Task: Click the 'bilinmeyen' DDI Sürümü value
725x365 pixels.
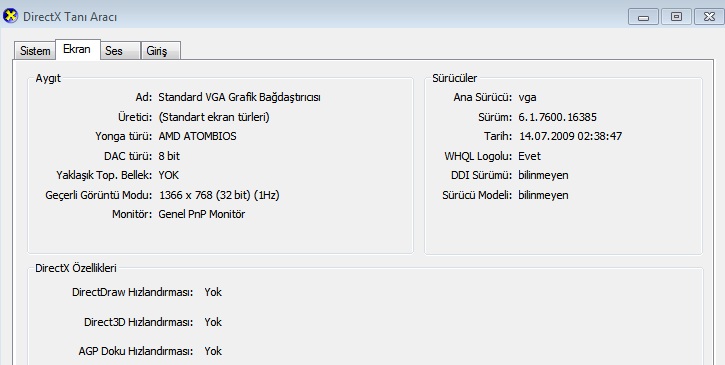Action: point(543,175)
